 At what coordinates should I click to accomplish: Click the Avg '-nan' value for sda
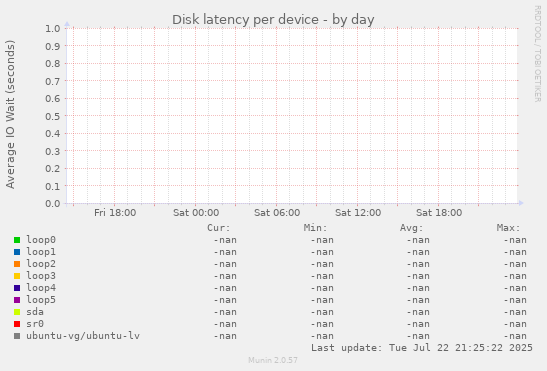coord(418,312)
